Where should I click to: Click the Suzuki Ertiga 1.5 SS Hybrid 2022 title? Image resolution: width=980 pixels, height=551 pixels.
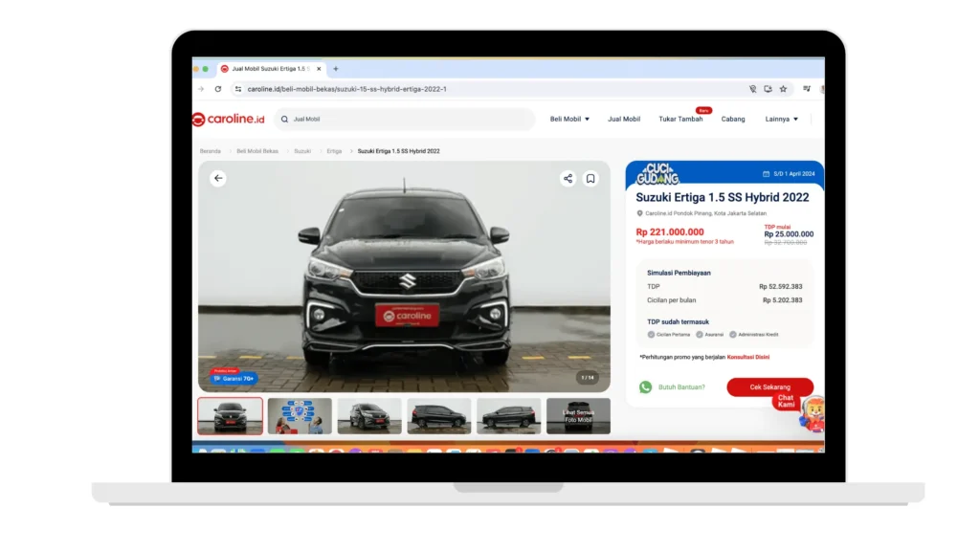coord(723,197)
